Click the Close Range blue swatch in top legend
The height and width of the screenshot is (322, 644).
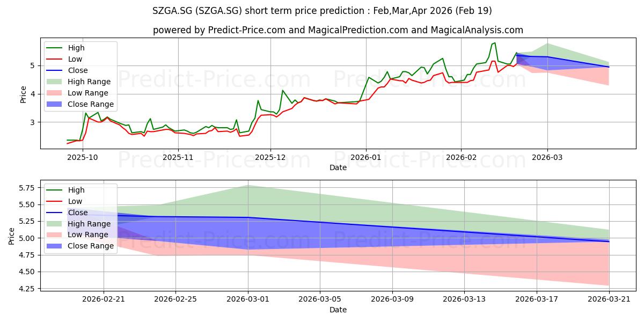click(x=56, y=105)
